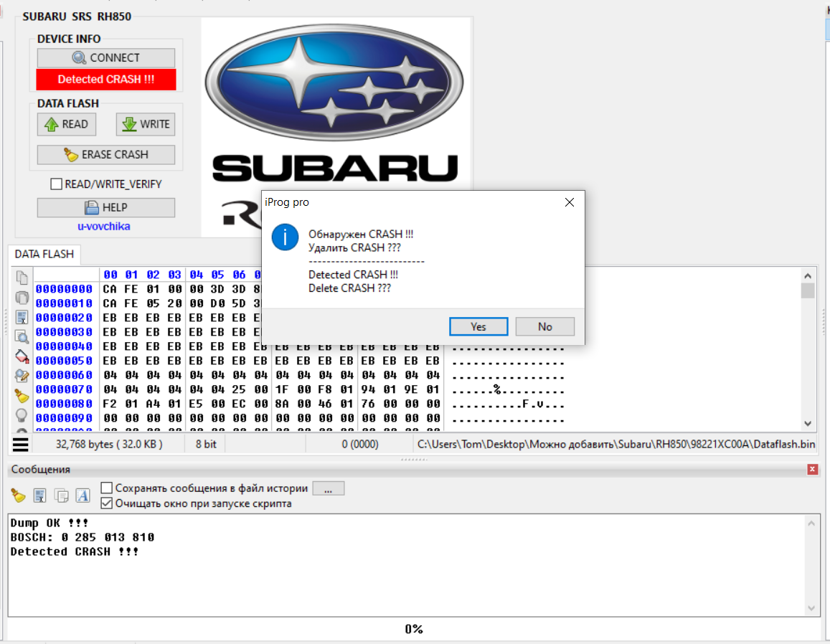This screenshot has height=644, width=830.
Task: Click the Сообщения panel header
Action: point(414,469)
